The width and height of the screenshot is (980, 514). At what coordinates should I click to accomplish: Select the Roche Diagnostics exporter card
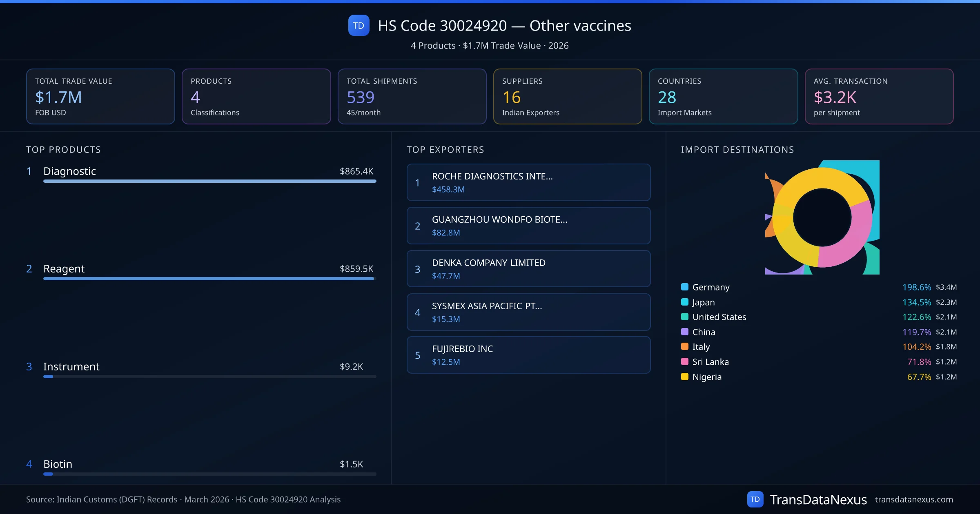pos(528,182)
